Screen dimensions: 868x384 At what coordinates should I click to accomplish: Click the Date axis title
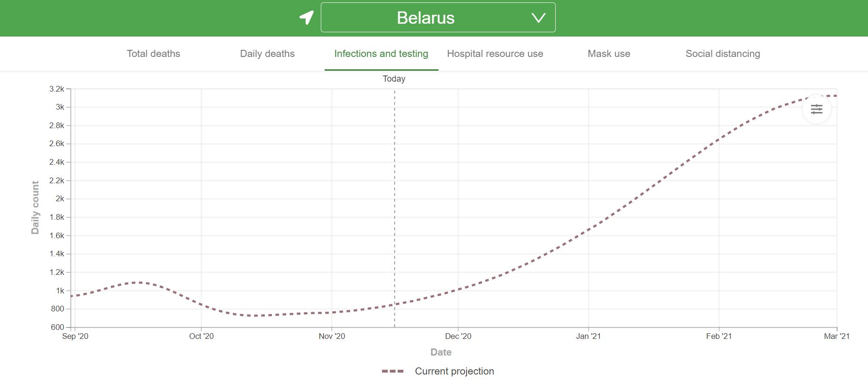point(441,352)
